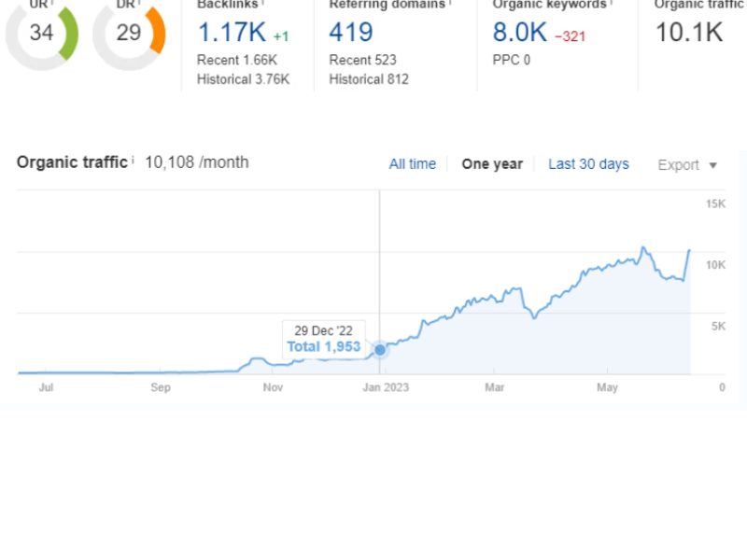Screen dimensions: 747x560
Task: Click the info icon beside Referring domains
Action: pyautogui.click(x=449, y=4)
